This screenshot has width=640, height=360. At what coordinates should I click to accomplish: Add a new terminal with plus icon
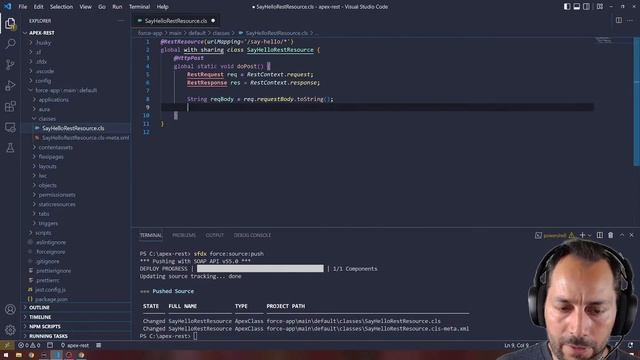582,235
